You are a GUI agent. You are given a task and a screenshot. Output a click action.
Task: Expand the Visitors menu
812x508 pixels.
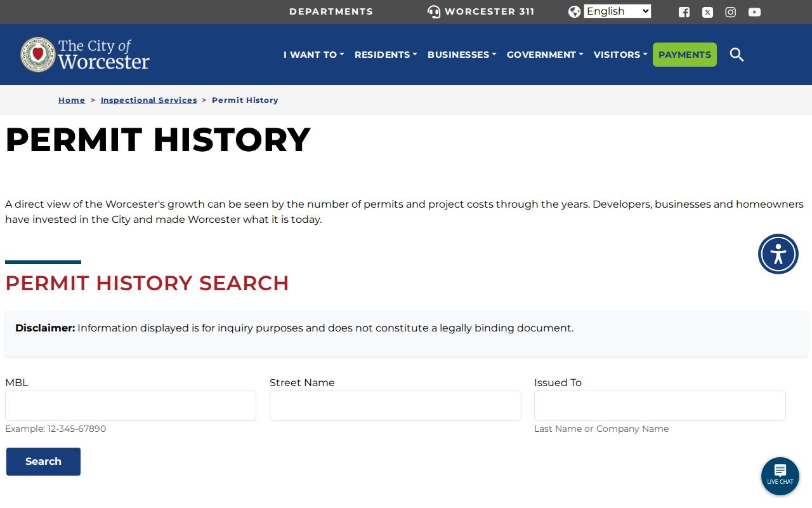[620, 55]
